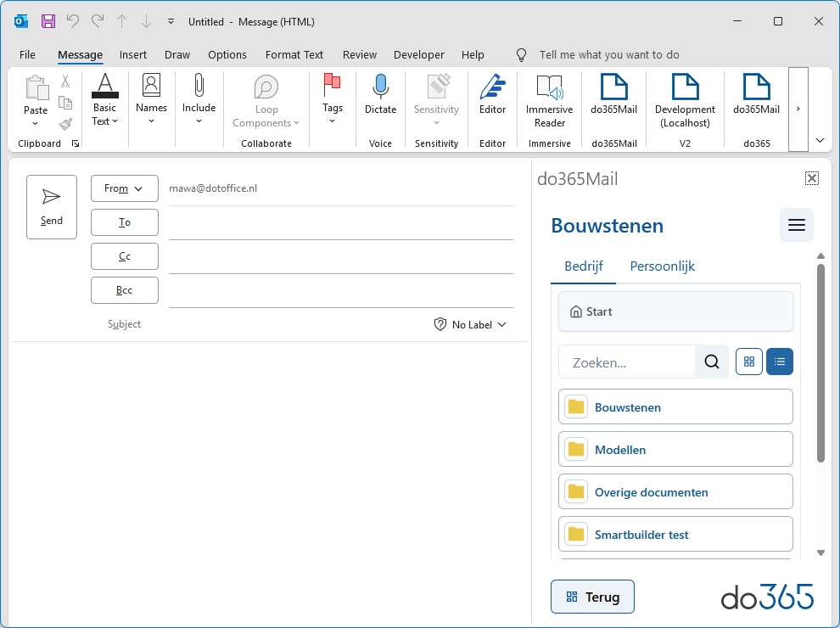Click the Bcc recipients button
Image resolution: width=840 pixels, height=628 pixels.
coord(124,290)
